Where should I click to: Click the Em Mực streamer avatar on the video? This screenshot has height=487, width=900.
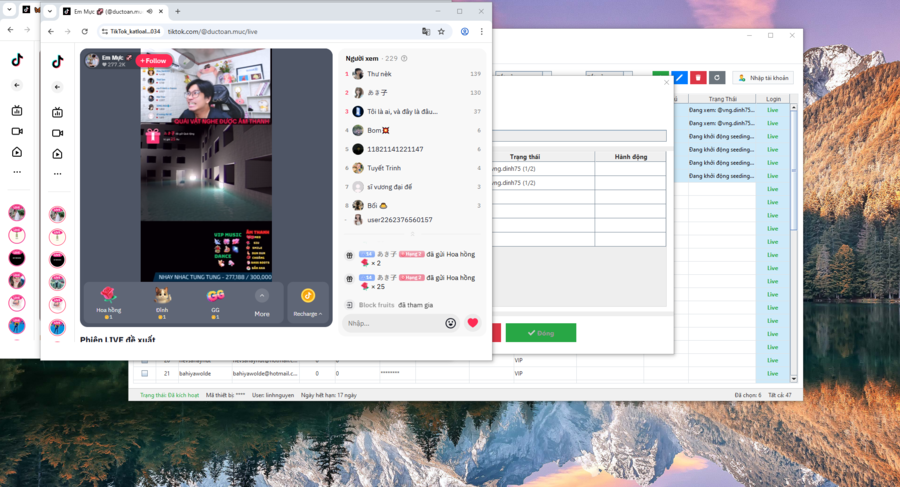tap(92, 60)
